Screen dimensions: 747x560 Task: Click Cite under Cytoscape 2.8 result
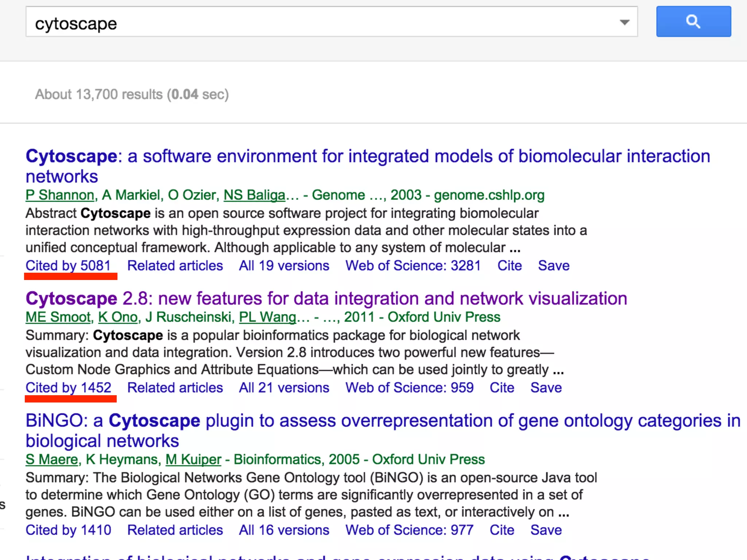coord(502,388)
